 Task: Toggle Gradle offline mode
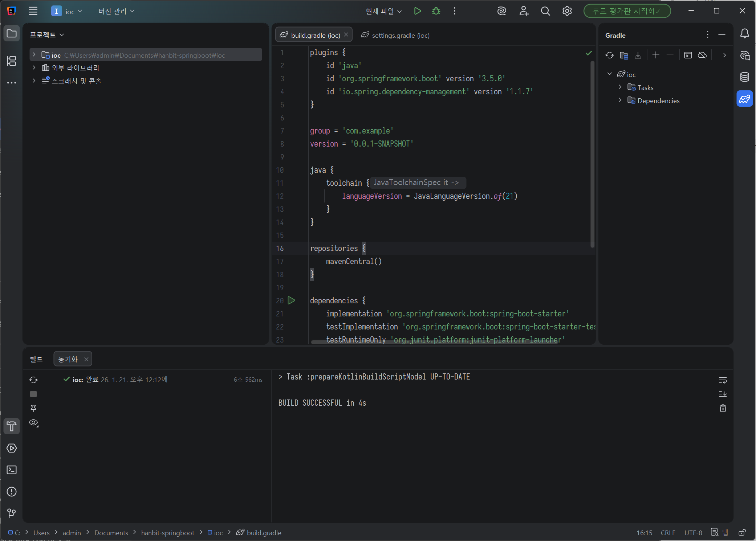[x=702, y=55]
